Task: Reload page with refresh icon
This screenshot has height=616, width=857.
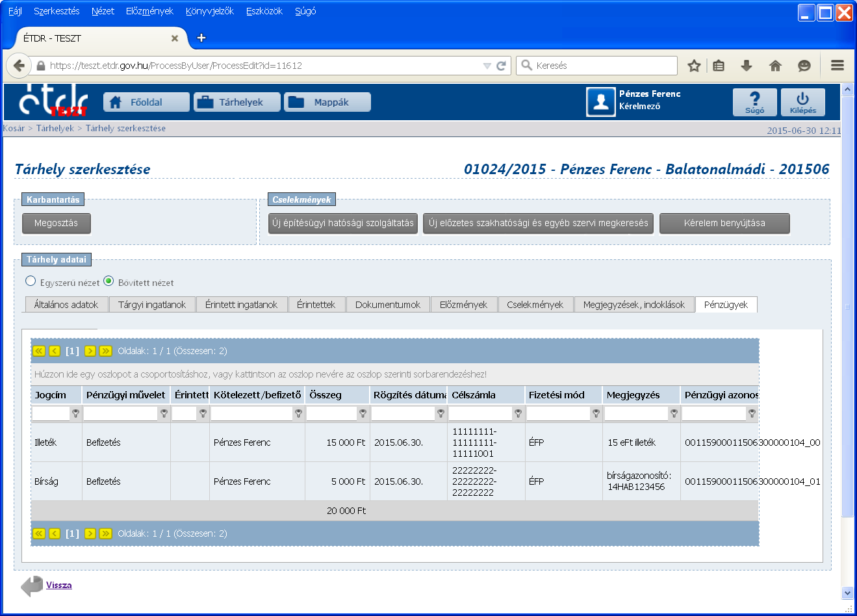Action: click(501, 66)
